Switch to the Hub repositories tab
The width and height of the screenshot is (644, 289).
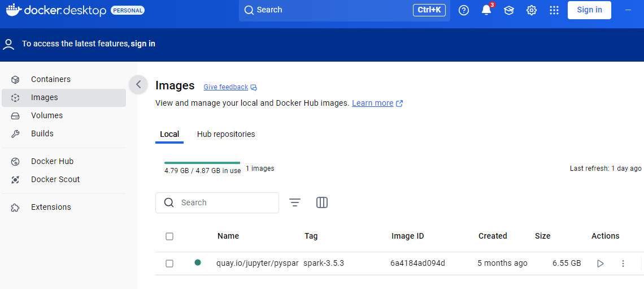tap(226, 135)
